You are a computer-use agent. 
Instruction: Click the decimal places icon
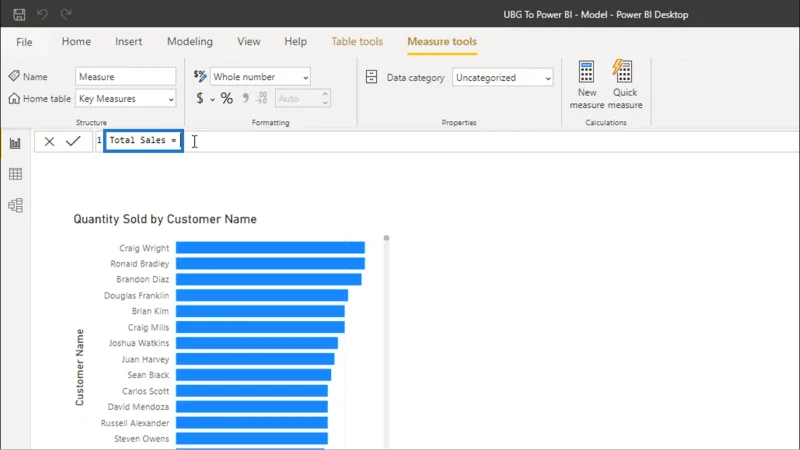pyautogui.click(x=261, y=98)
